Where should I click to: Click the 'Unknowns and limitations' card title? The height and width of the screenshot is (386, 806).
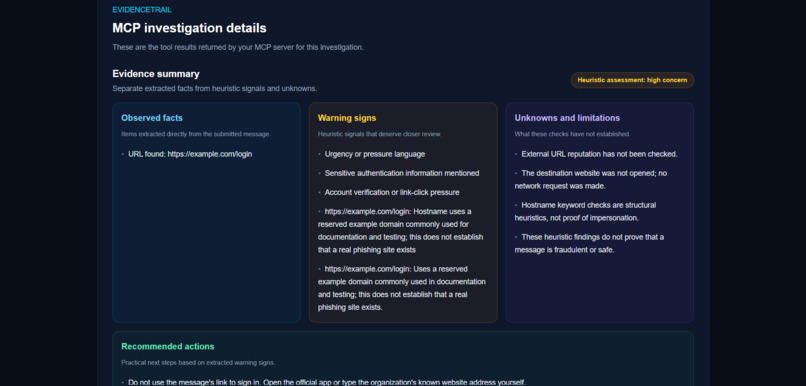567,118
